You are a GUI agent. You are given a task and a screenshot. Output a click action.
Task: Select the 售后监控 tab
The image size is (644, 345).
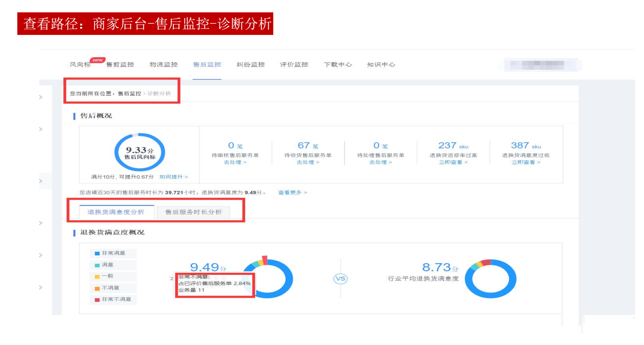click(x=207, y=65)
